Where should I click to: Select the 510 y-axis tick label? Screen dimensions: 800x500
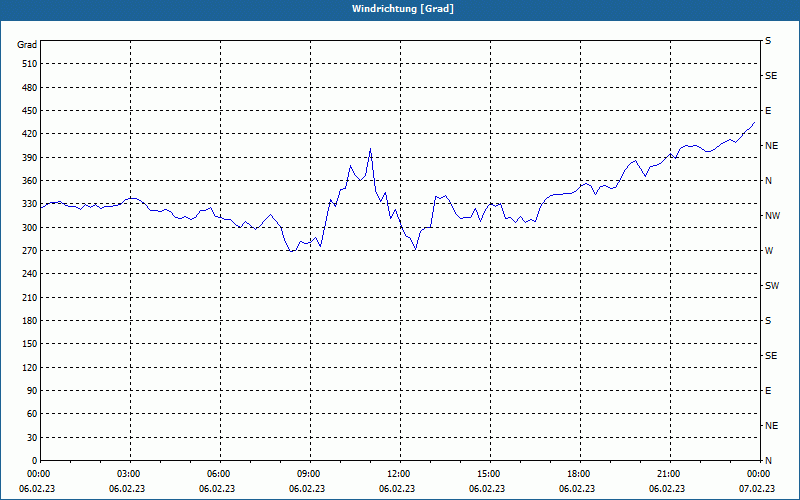(30, 64)
